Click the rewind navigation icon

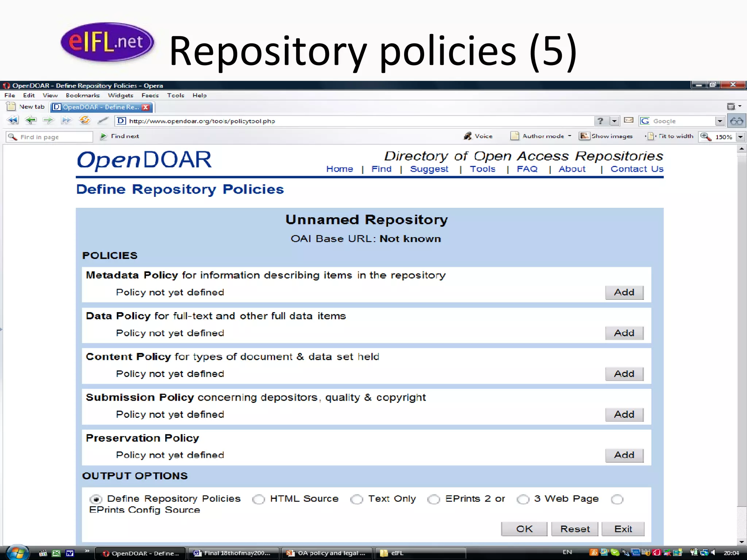click(13, 120)
